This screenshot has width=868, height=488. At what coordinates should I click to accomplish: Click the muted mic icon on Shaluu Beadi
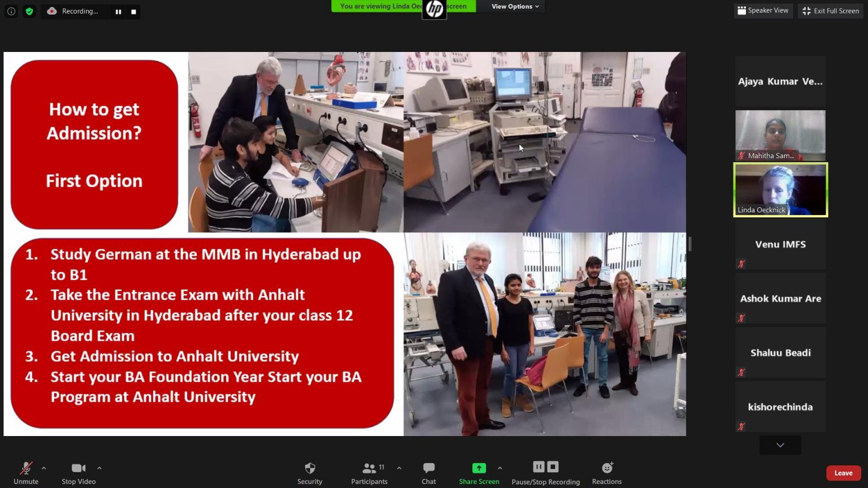[x=741, y=372]
